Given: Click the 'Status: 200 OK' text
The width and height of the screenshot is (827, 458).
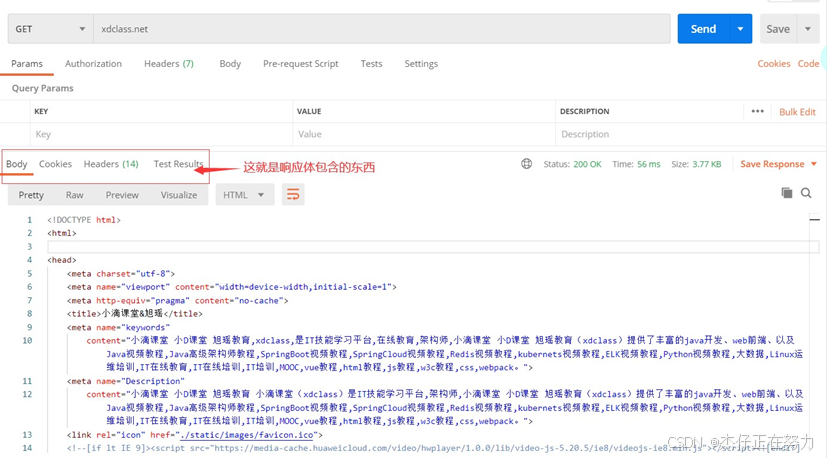Looking at the screenshot, I should point(572,164).
